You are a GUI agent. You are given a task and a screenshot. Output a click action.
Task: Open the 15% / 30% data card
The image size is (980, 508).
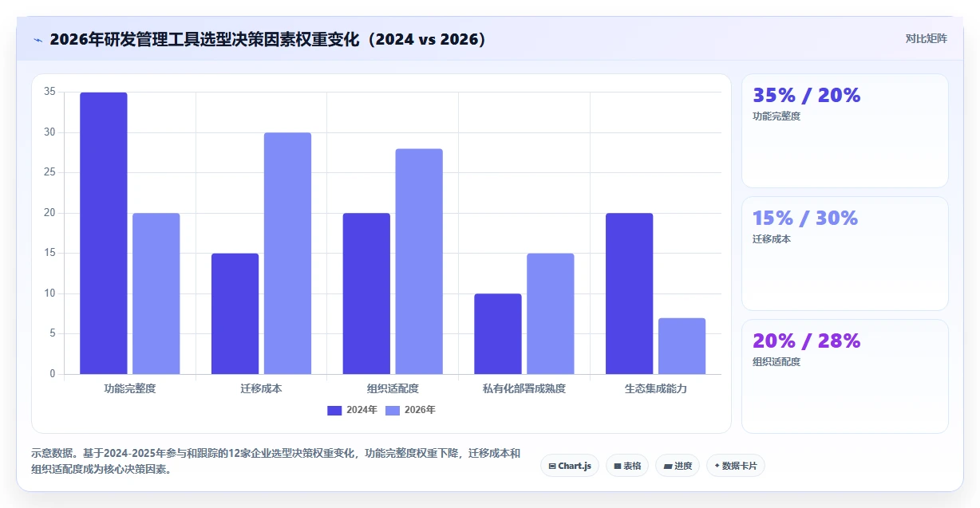tap(845, 254)
